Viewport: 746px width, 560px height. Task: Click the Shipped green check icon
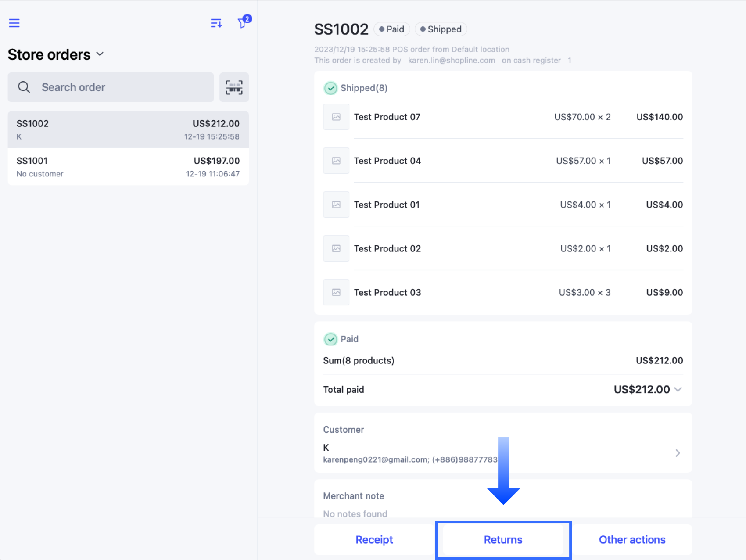[330, 88]
